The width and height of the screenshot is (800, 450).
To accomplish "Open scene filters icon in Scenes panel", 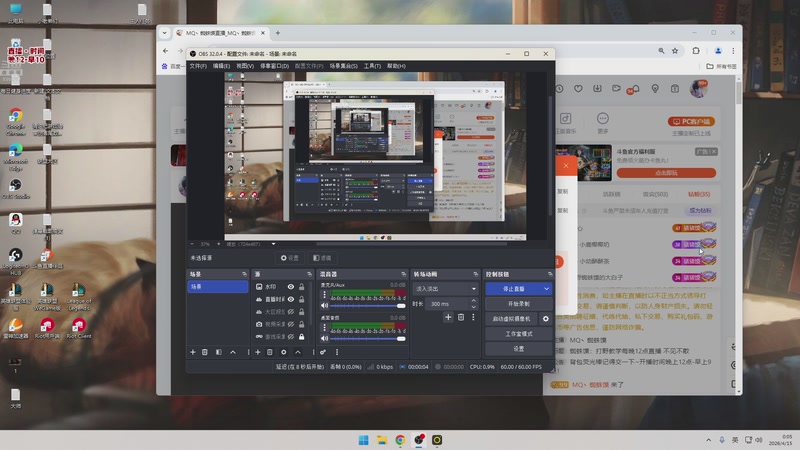I will pyautogui.click(x=218, y=352).
